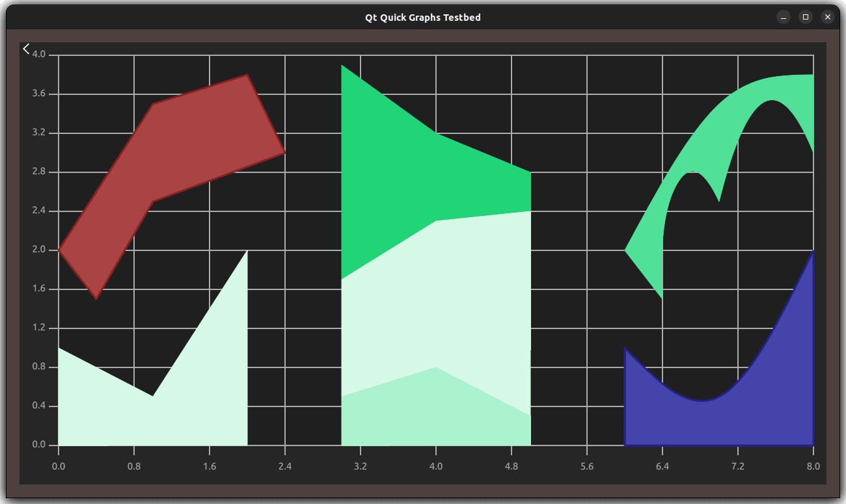This screenshot has height=504, width=846.
Task: Click the x-axis label 0.8
Action: coord(134,466)
